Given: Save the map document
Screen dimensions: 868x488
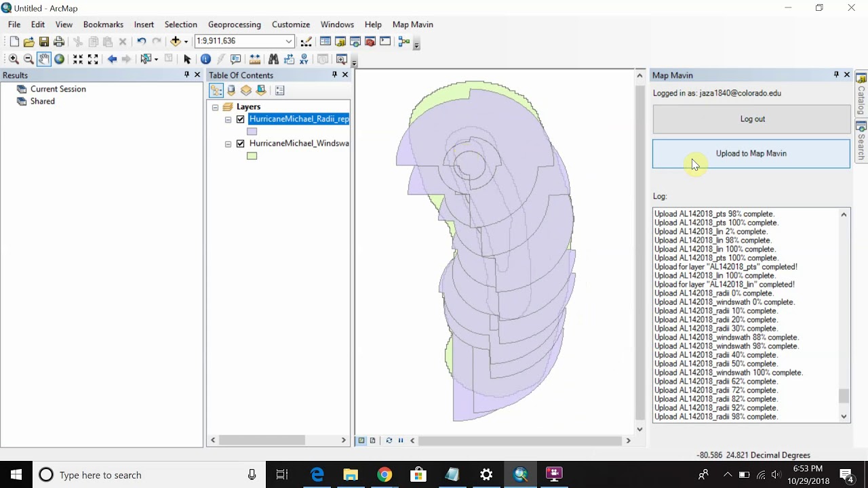Looking at the screenshot, I should [44, 41].
